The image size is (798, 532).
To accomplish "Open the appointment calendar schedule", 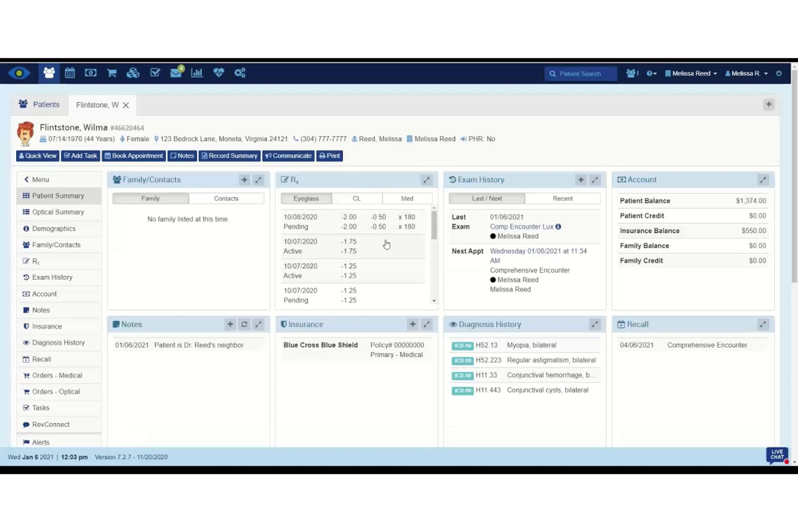I will pos(70,73).
